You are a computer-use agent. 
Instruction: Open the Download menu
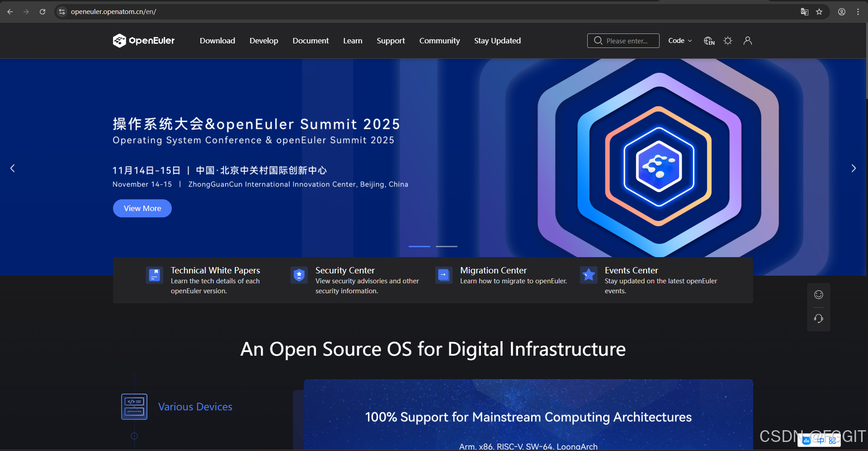coord(217,41)
